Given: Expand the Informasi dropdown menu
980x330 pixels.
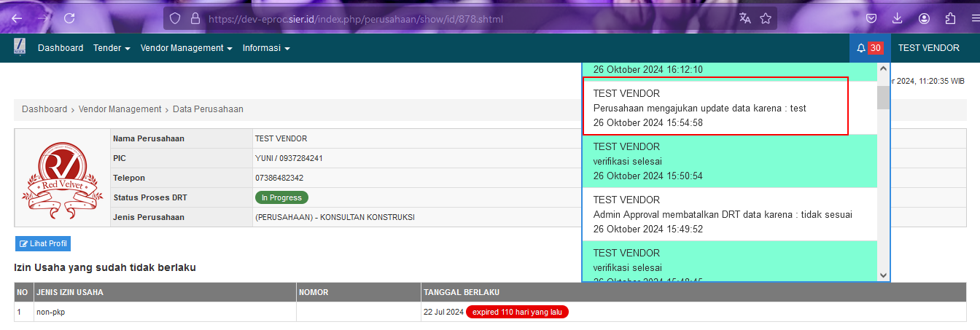Looking at the screenshot, I should pos(266,48).
